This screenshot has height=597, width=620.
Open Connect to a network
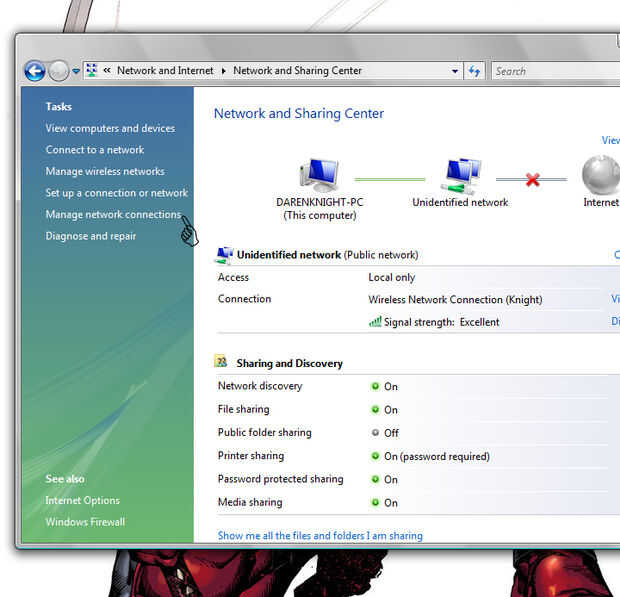(x=95, y=150)
